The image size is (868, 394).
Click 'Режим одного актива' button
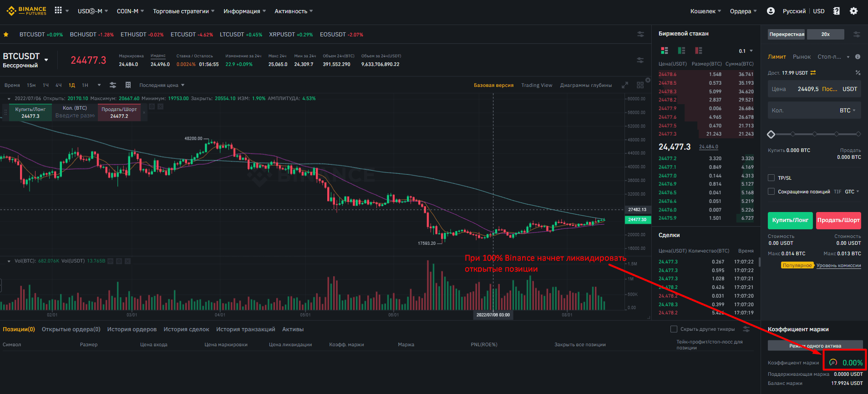click(815, 346)
